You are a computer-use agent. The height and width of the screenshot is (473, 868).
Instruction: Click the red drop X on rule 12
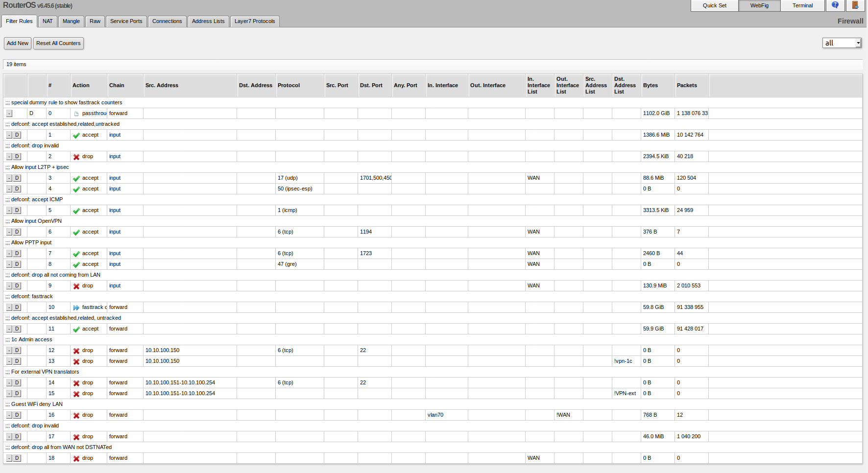click(76, 351)
